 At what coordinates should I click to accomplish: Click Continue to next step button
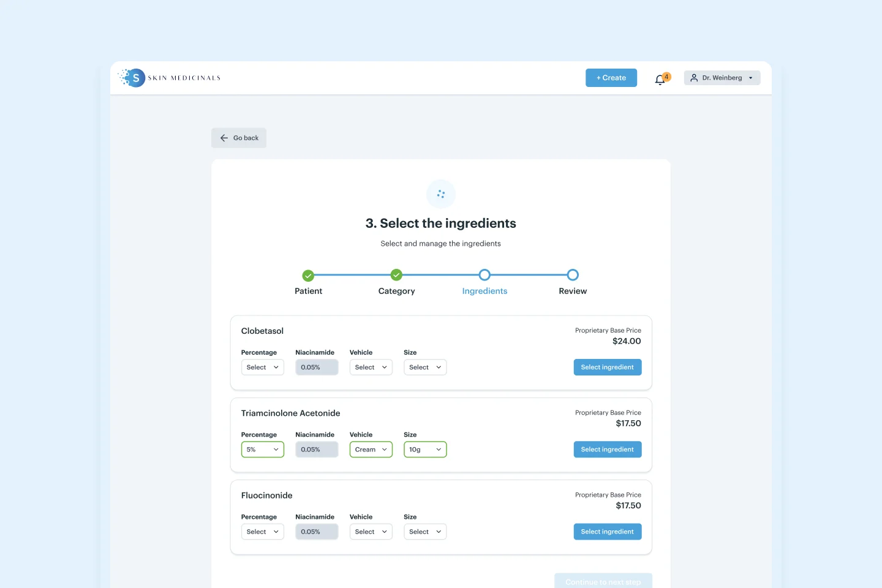coord(603,581)
